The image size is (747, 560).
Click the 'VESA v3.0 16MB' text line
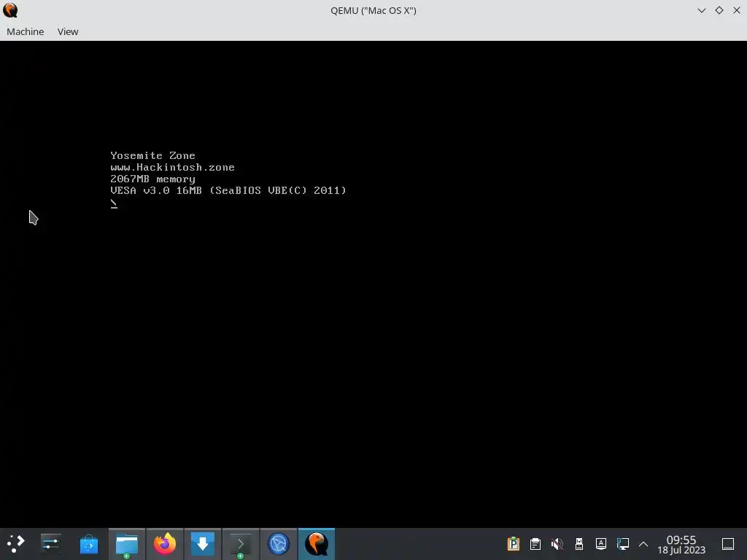pyautogui.click(x=228, y=190)
